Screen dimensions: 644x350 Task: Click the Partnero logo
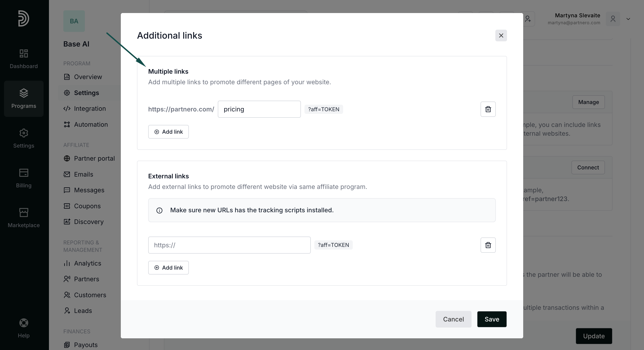click(24, 18)
